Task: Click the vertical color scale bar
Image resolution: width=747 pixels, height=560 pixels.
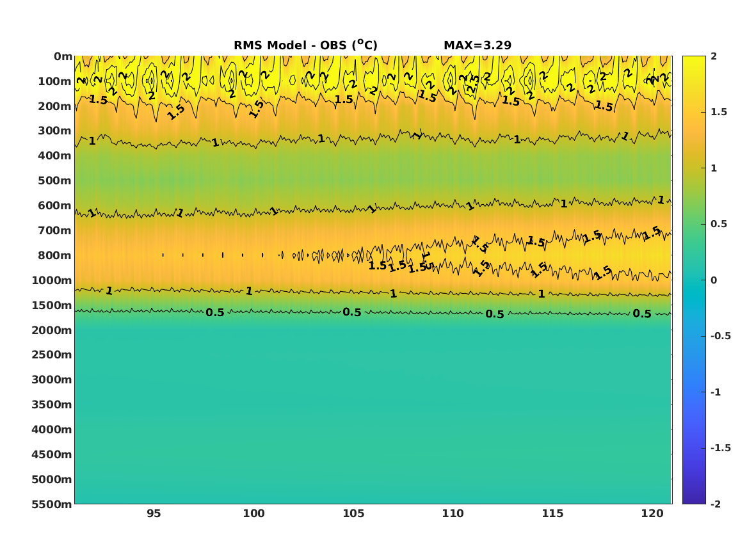Action: 694,280
